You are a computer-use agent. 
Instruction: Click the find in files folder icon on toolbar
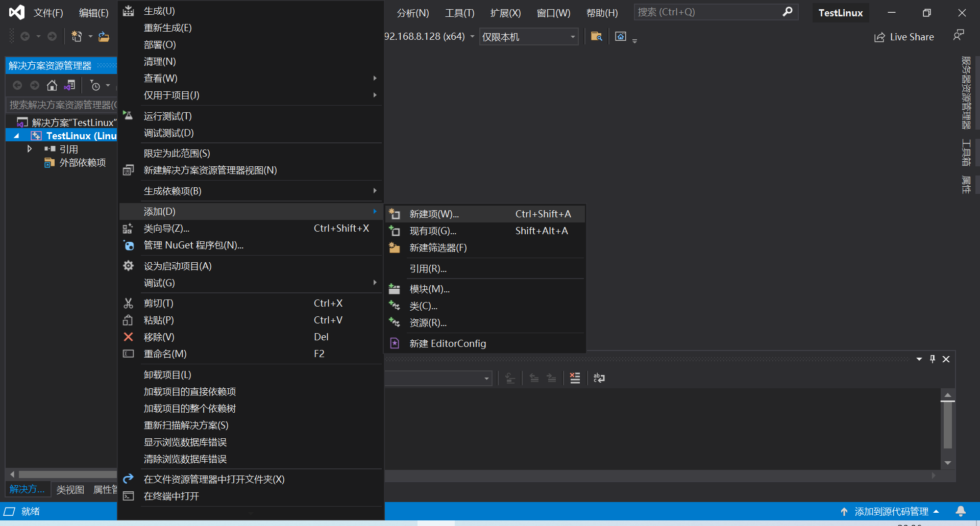596,36
